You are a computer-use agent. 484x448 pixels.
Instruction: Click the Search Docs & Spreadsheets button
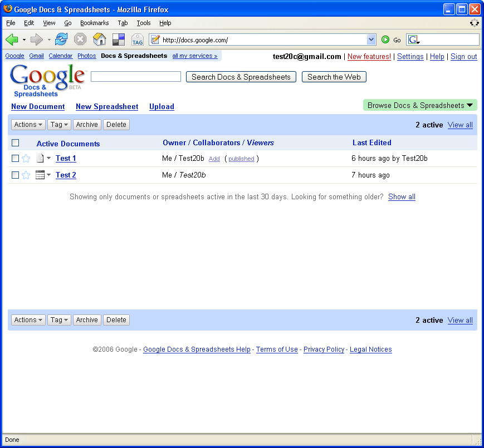pos(241,77)
